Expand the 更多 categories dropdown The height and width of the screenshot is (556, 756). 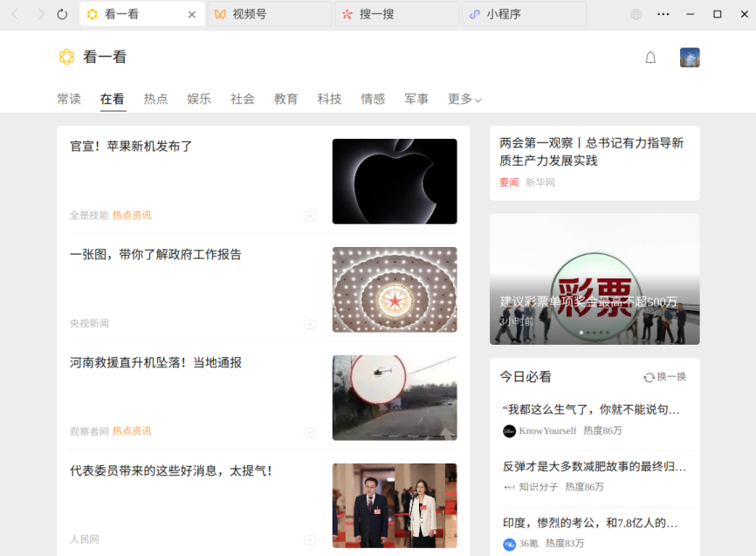(464, 100)
